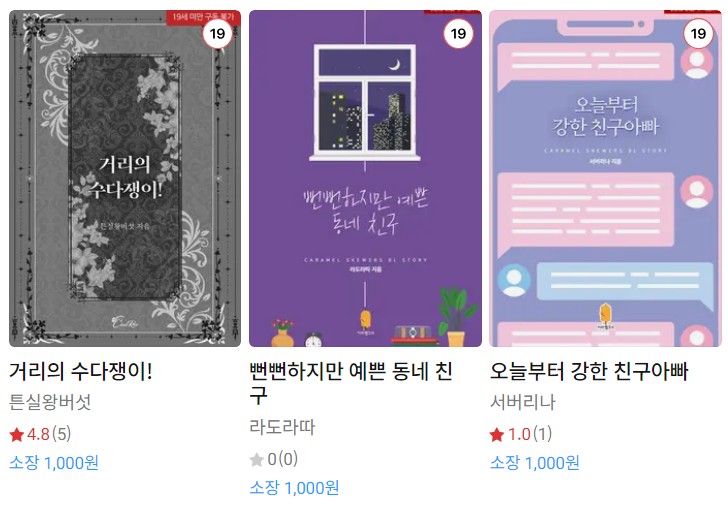View author 서버리나

tap(523, 402)
